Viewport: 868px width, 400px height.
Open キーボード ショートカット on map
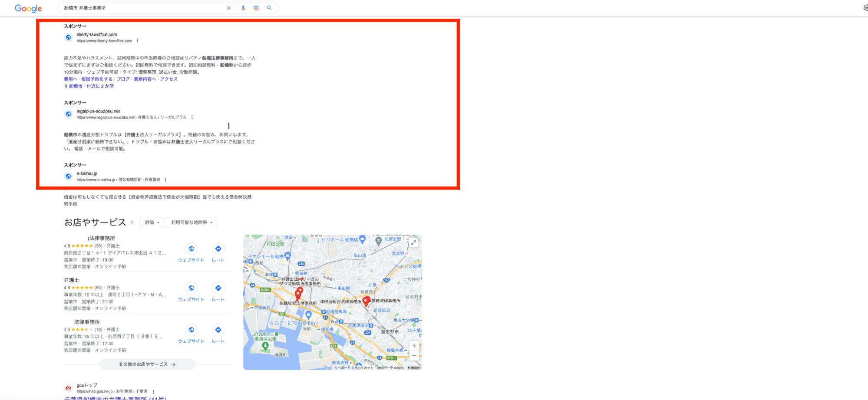[x=353, y=368]
